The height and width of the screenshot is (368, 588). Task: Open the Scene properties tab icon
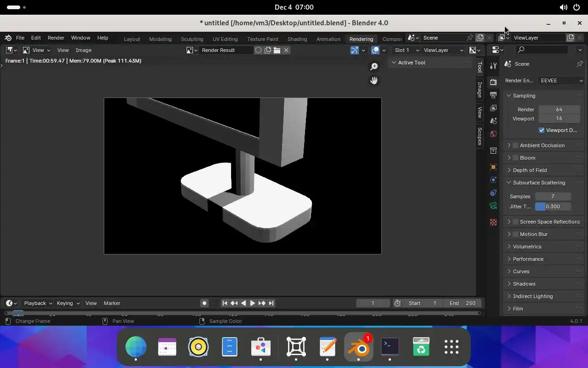(x=493, y=121)
